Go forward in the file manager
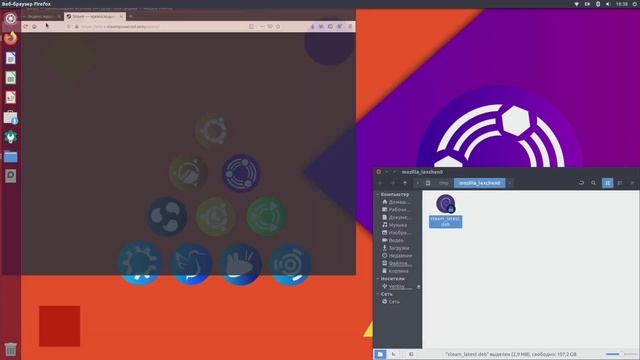The width and height of the screenshot is (640, 360). coord(393,183)
